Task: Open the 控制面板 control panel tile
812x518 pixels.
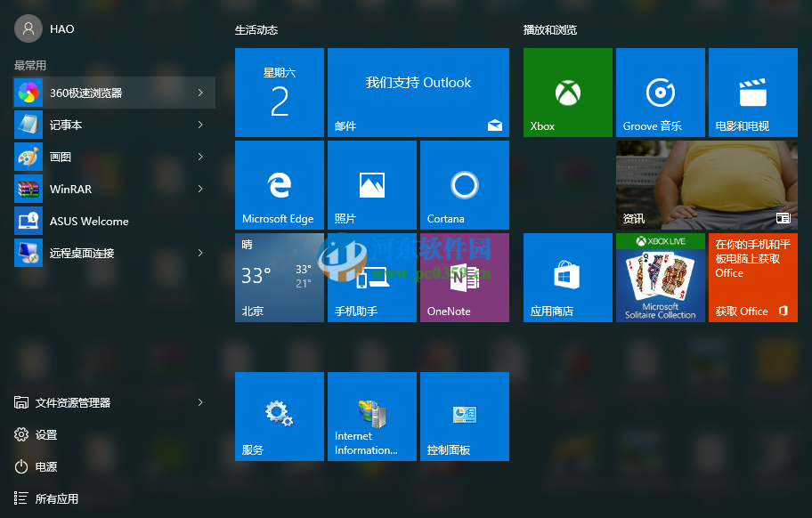Action: (464, 416)
